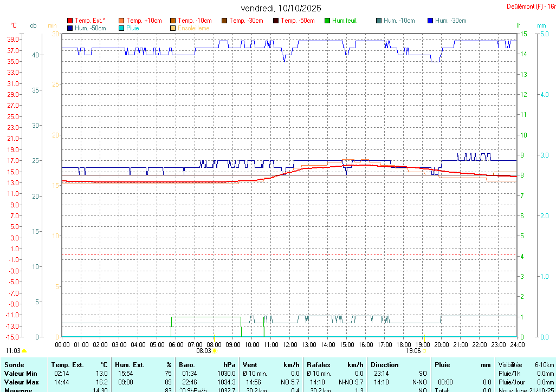Screen dimensions: 556x392
Task: Click the Hum. -10cm legend square
Action: 379,21
